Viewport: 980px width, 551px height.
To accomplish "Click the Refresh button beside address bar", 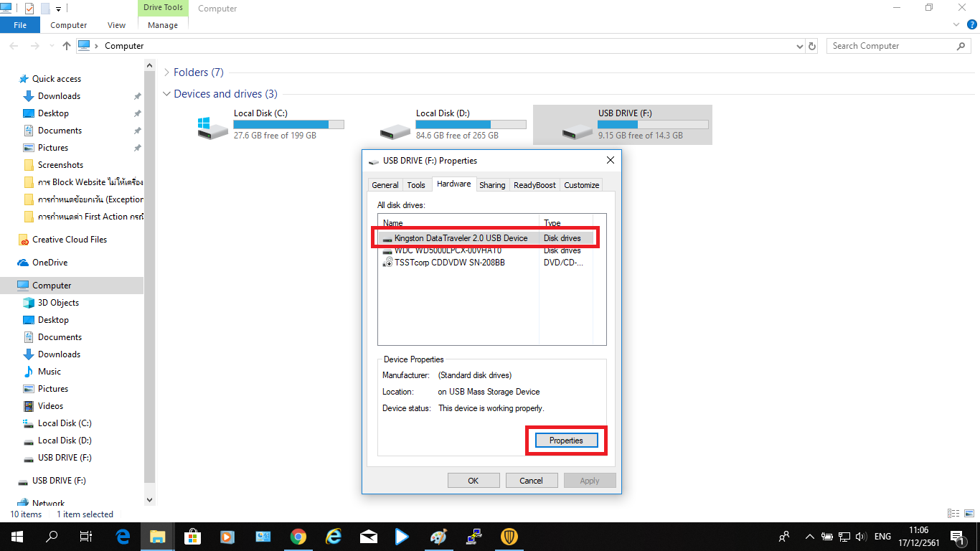I will [x=812, y=46].
